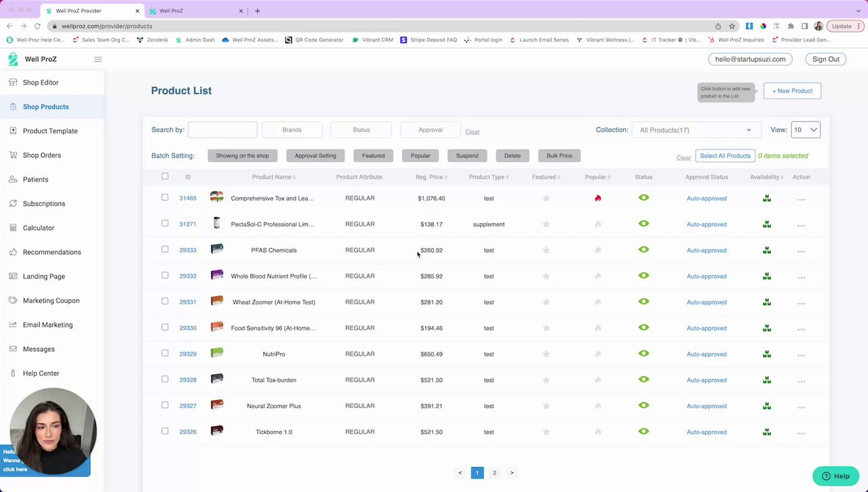Toggle visibility eye for Tickborne 1.0
Screen dimensions: 868x492
644,431
